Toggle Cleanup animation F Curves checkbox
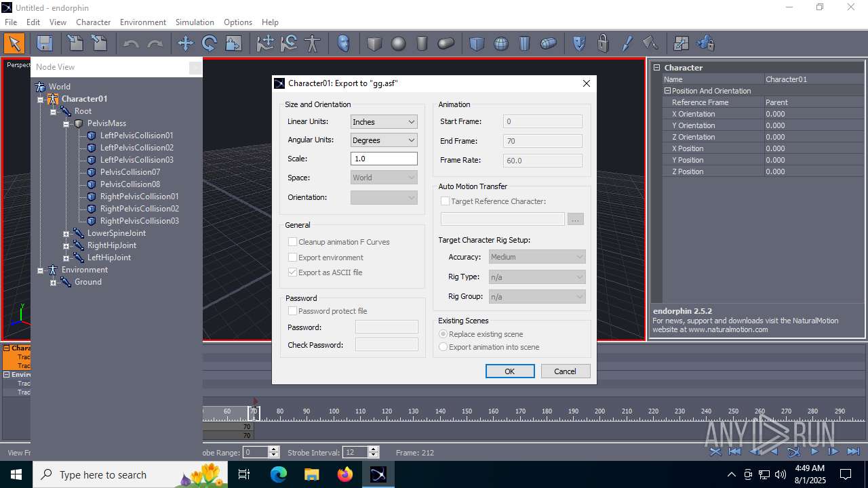The height and width of the screenshot is (488, 868). pos(292,242)
